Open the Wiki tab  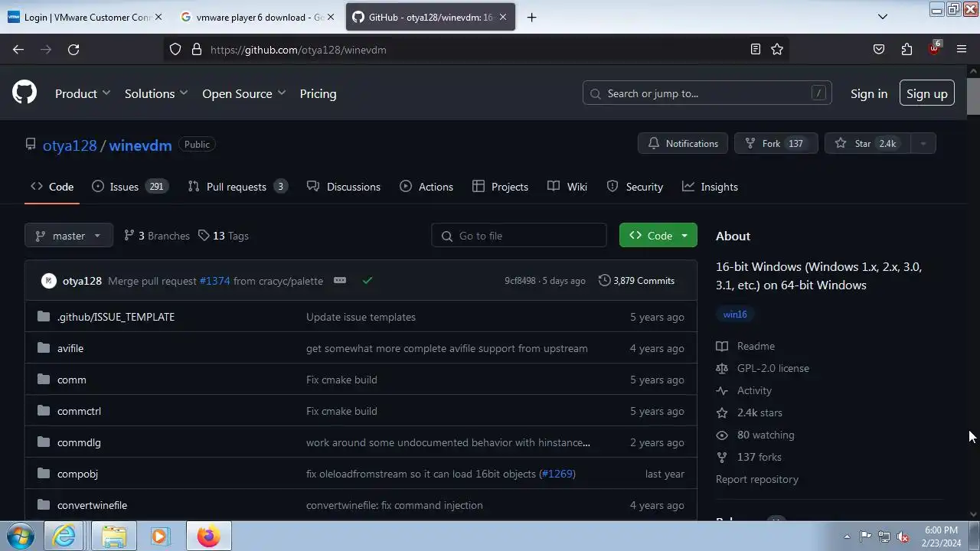(x=567, y=187)
